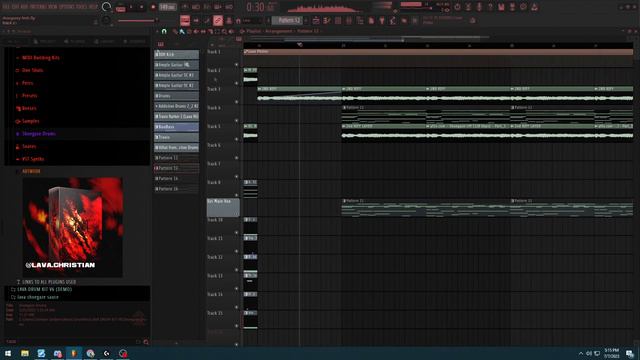Toggle the playlist snap magnet icon

click(164, 31)
